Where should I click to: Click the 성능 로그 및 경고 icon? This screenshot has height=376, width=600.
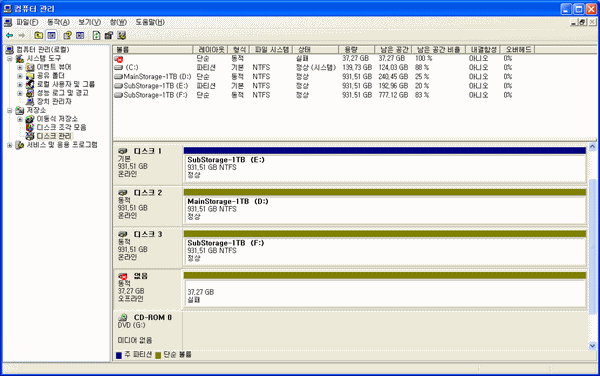pos(30,93)
